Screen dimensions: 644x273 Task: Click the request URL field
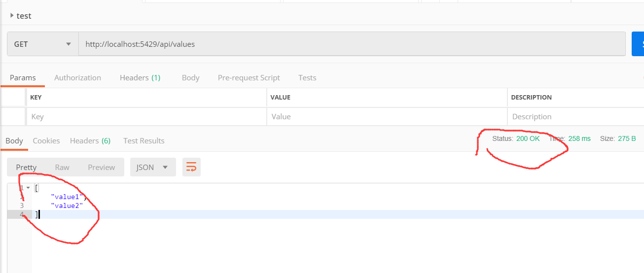click(352, 44)
